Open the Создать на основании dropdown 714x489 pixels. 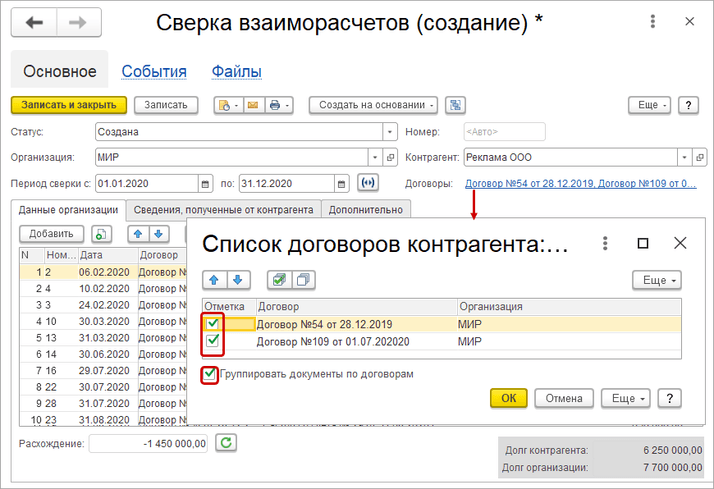click(x=373, y=105)
